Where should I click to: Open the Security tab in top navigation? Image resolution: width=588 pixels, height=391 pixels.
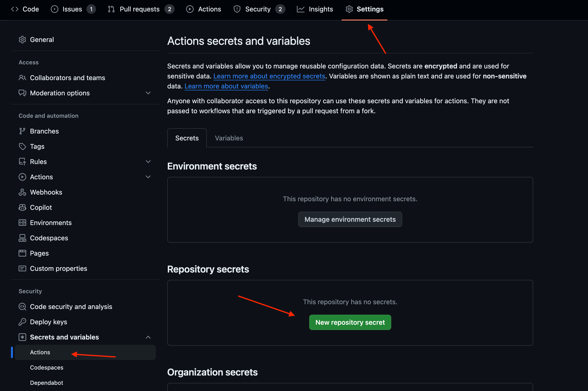tap(258, 9)
